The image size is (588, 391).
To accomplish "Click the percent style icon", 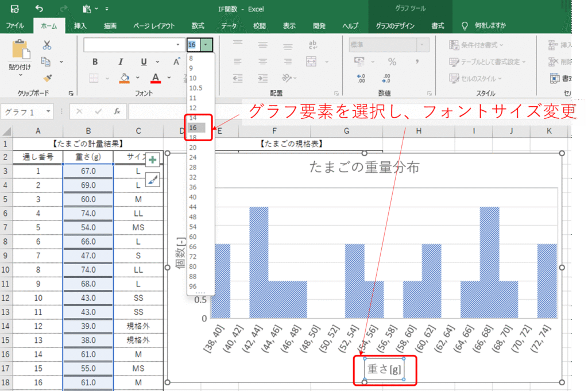I will pos(392,62).
